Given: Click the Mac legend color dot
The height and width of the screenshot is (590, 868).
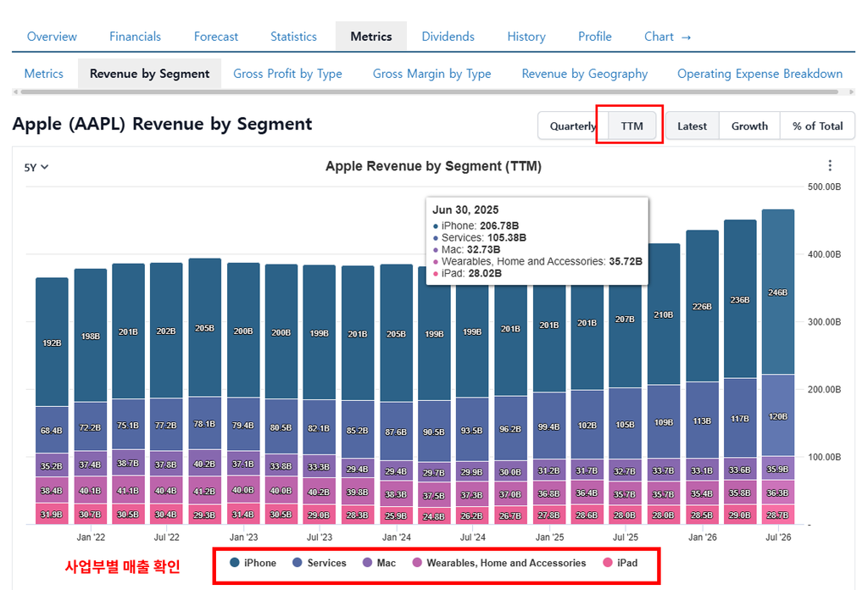Looking at the screenshot, I should tap(367, 562).
